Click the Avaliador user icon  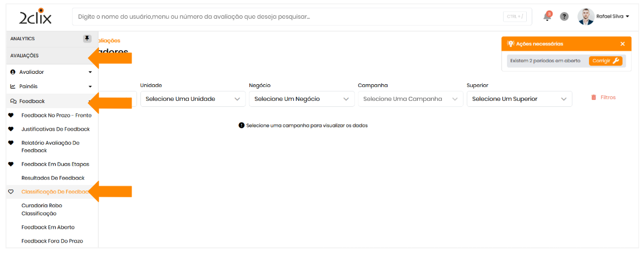[13, 72]
